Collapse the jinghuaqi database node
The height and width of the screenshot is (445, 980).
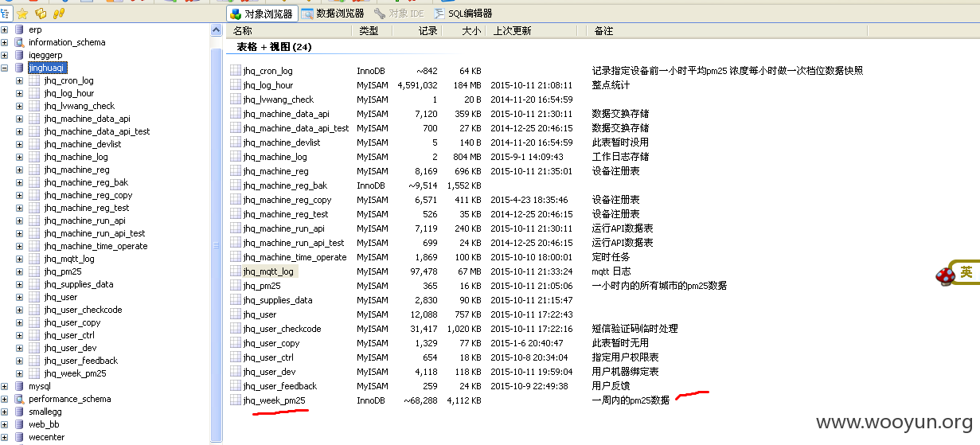click(5, 68)
